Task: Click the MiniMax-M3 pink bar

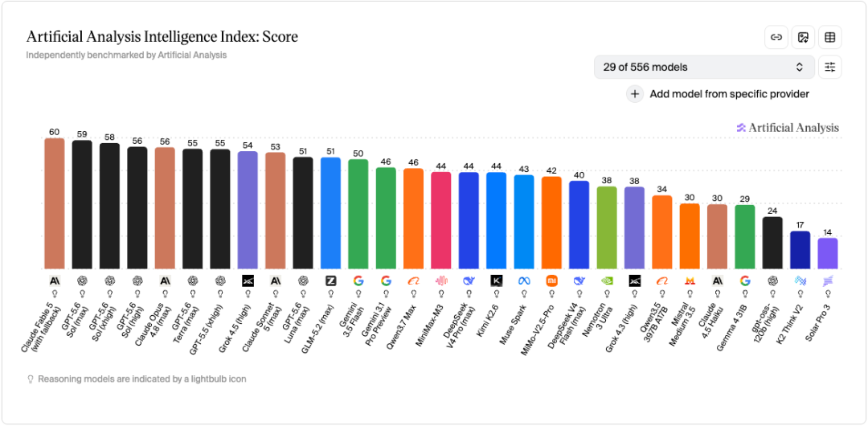Action: click(440, 220)
